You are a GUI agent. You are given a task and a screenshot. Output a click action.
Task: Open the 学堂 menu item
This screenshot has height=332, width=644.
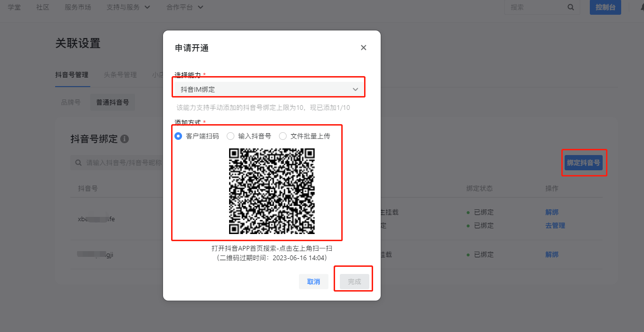tap(14, 7)
